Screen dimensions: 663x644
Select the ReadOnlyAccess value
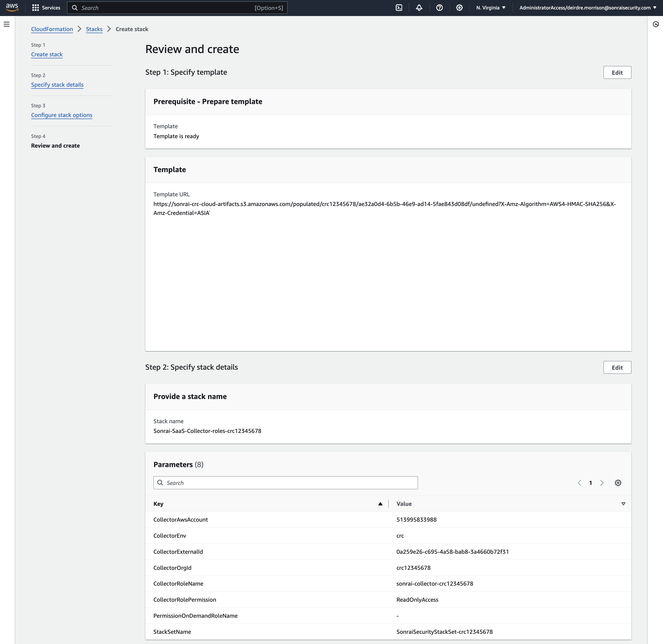[x=417, y=600]
